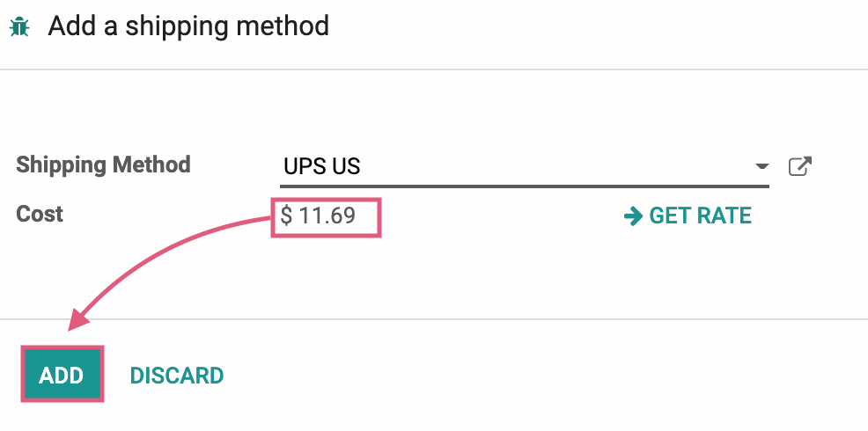Open the UPS US carrier record via the external link icon

point(800,166)
